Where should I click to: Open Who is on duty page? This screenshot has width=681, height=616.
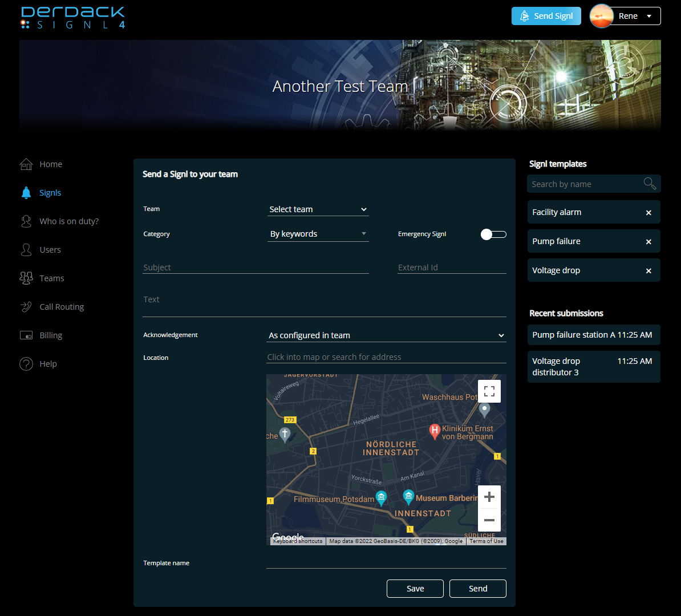coord(69,221)
